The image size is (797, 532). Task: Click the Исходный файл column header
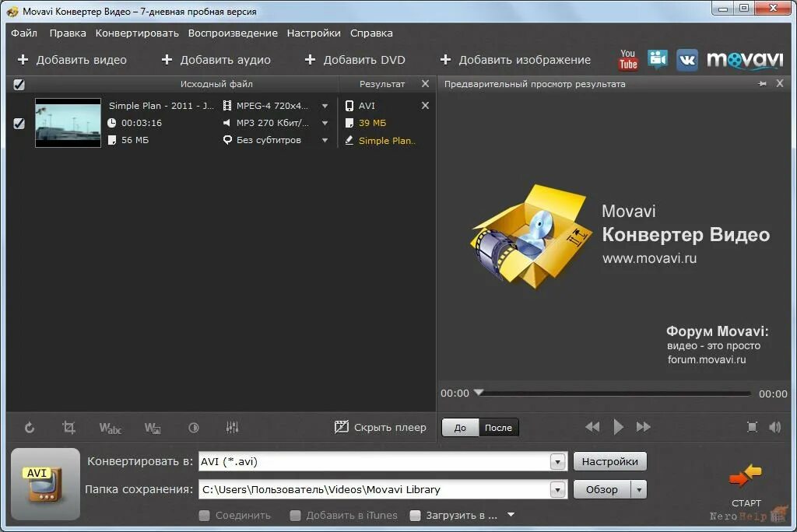[x=216, y=84]
